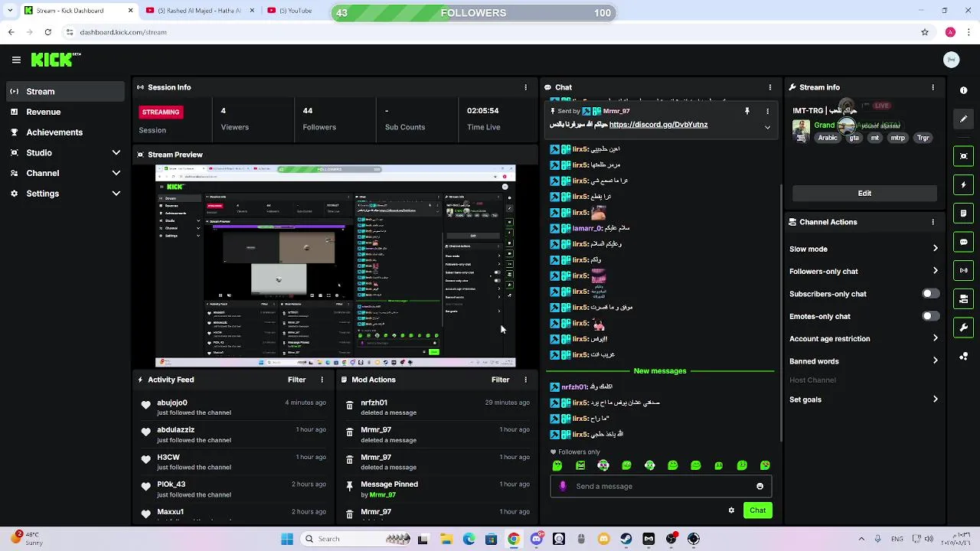Screen dimensions: 980x551
Task: Switch to the Rashed Al Majed YouTube tab
Action: tap(200, 11)
